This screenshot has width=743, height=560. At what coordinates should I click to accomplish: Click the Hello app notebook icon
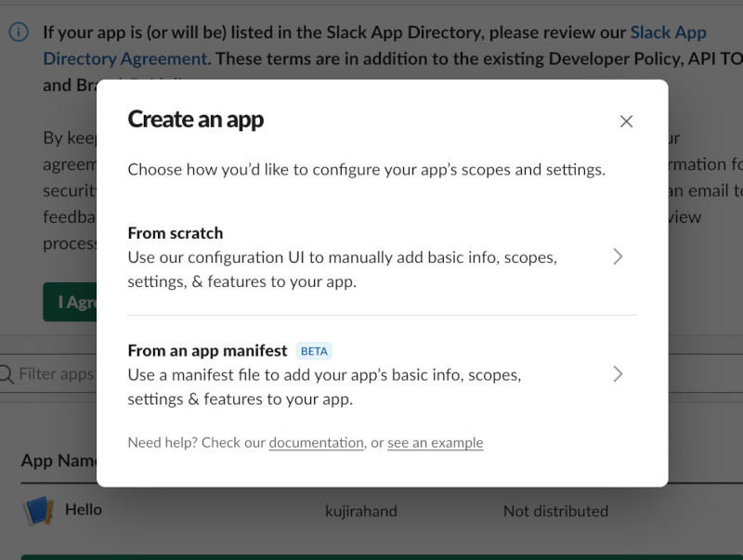(38, 511)
